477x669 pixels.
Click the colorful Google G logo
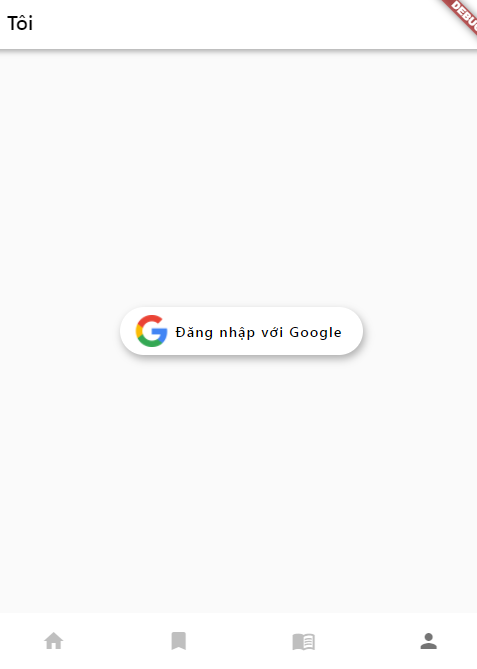pyautogui.click(x=151, y=331)
